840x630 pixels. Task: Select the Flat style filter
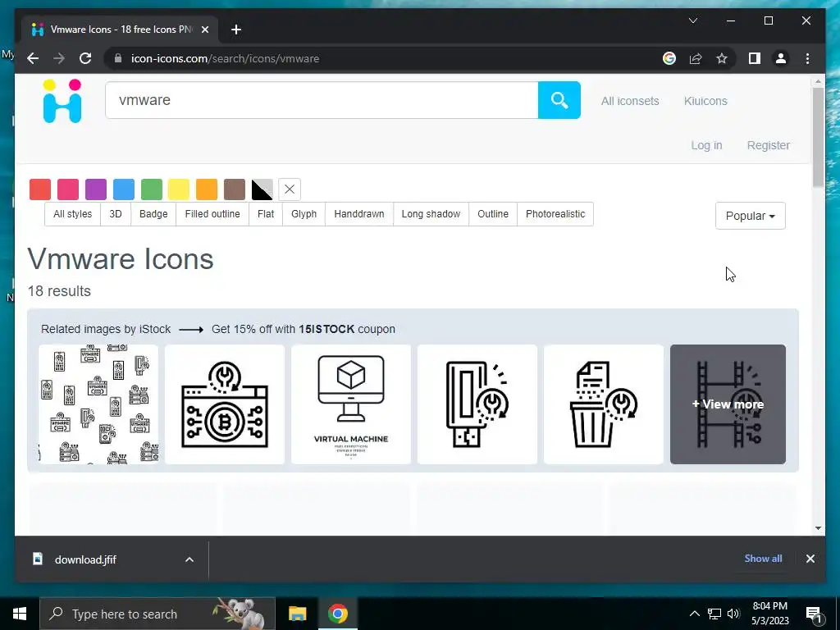[x=266, y=214]
